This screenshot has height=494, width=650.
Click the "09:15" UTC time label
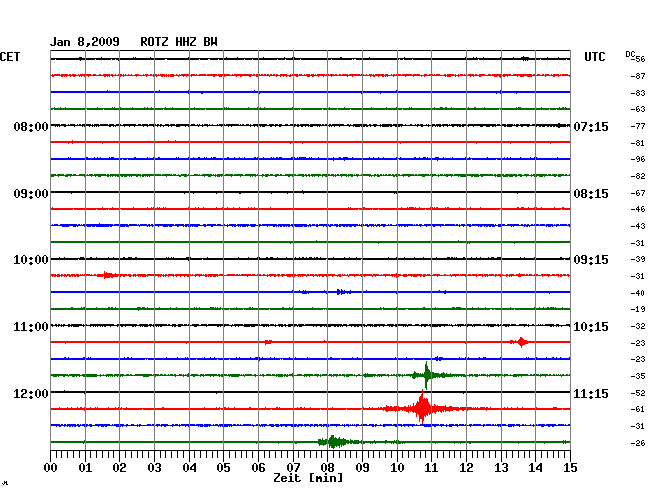tap(591, 260)
